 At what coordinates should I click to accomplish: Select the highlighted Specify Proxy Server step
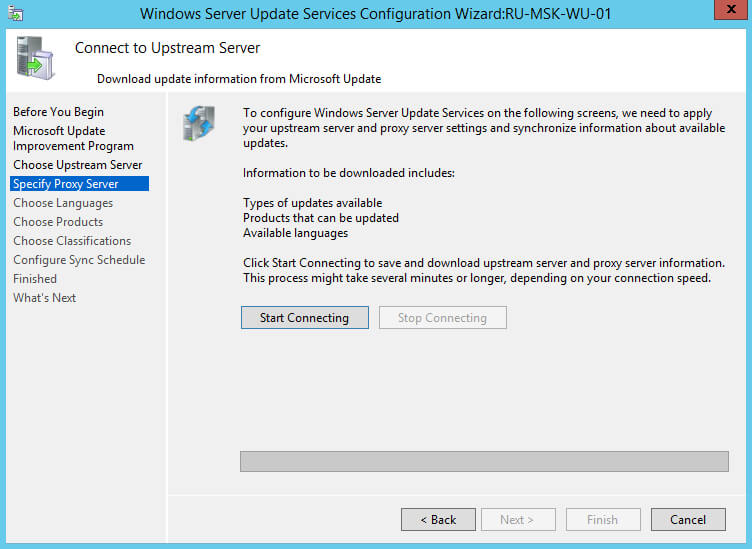80,184
